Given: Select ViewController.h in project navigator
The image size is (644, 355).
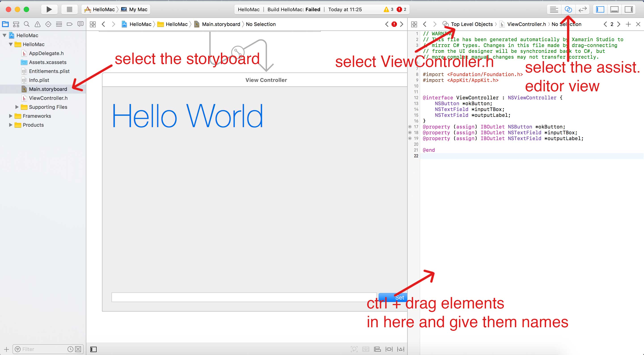Looking at the screenshot, I should tap(48, 98).
